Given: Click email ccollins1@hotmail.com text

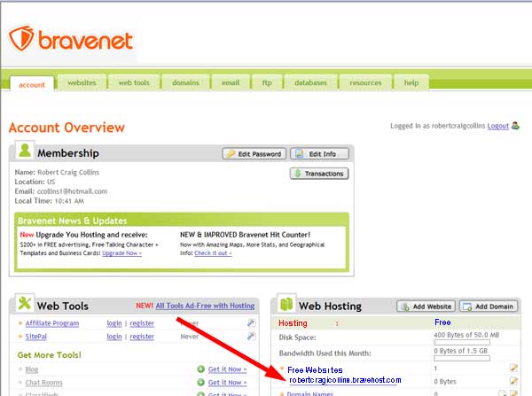Looking at the screenshot, I should (72, 191).
